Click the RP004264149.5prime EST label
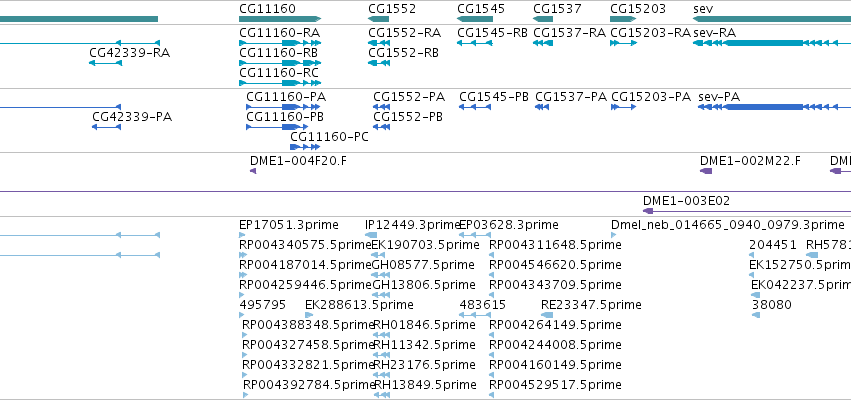This screenshot has height=400, width=851. 555,325
